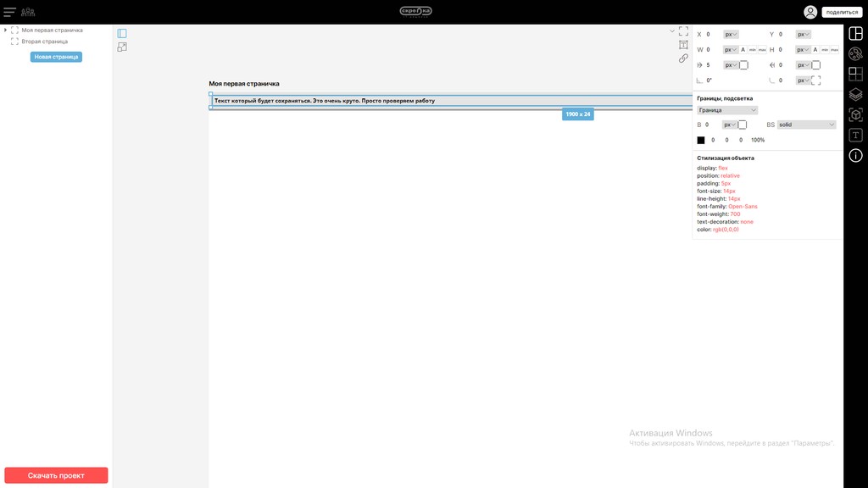
Task: Click the corner radius icon
Action: pos(772,80)
